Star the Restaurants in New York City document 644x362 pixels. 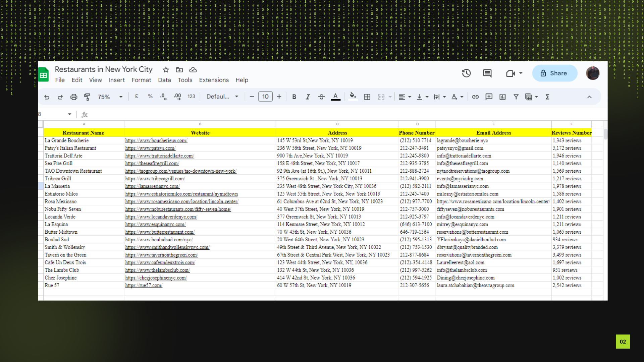coord(166,70)
